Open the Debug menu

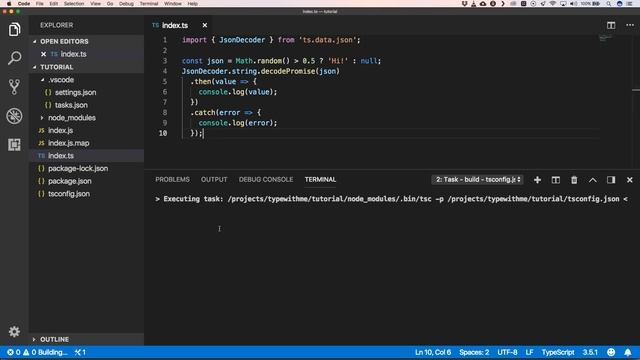pos(126,4)
